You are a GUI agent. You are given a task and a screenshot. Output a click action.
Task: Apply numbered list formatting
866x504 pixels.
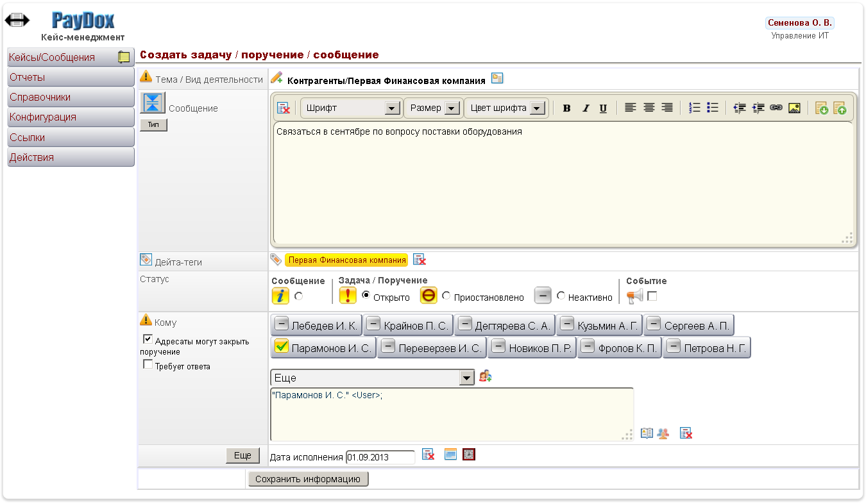[x=695, y=108]
